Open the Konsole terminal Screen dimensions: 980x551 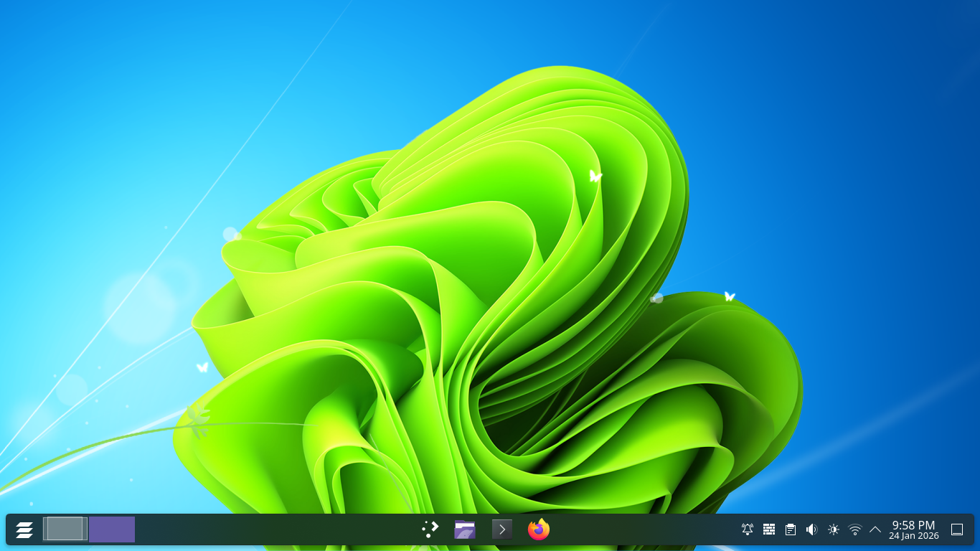[502, 529]
